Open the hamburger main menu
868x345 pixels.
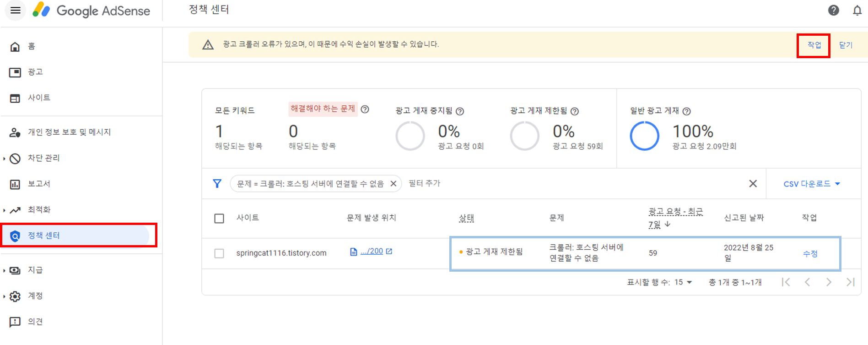click(x=15, y=10)
